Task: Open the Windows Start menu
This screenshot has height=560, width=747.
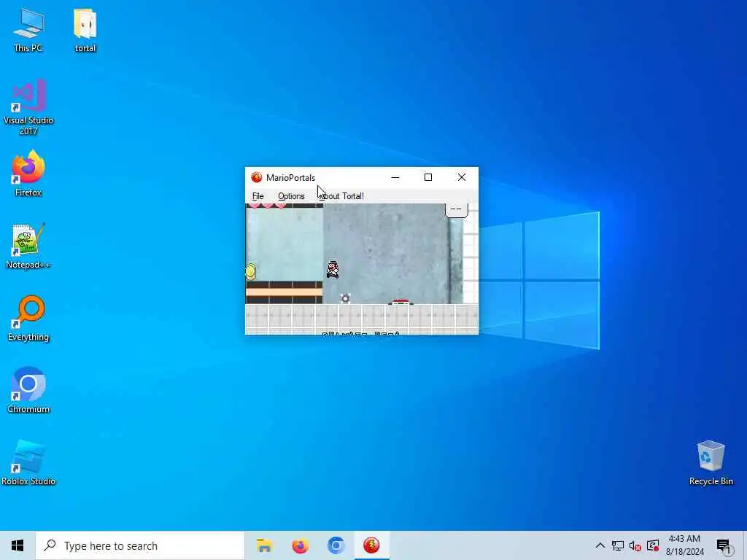Action: coord(18,545)
